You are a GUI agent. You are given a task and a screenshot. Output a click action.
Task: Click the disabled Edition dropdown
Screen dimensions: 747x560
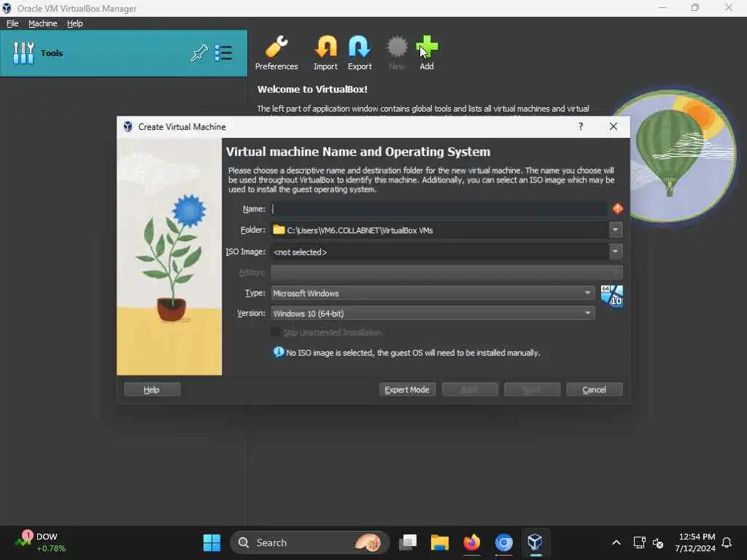446,273
